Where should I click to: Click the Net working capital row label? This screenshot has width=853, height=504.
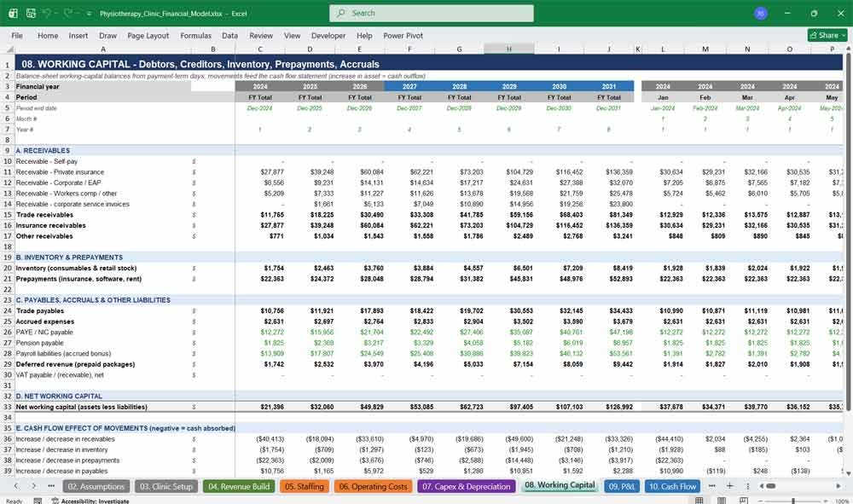pyautogui.click(x=82, y=407)
